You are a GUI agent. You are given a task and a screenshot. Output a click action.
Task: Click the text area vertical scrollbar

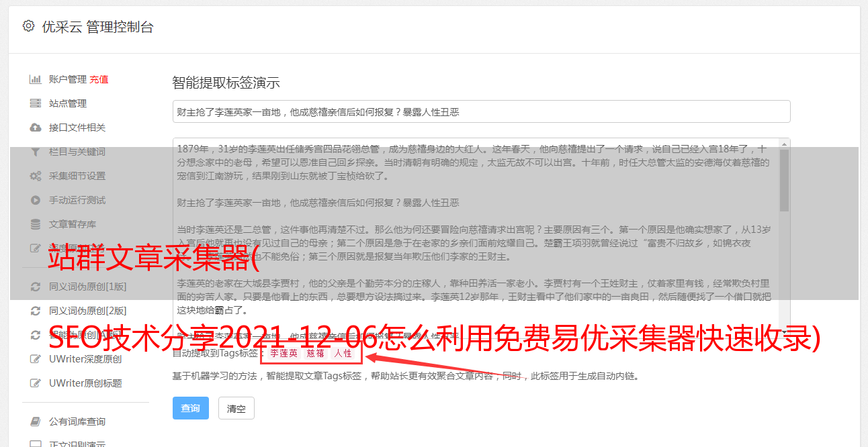coord(785,235)
